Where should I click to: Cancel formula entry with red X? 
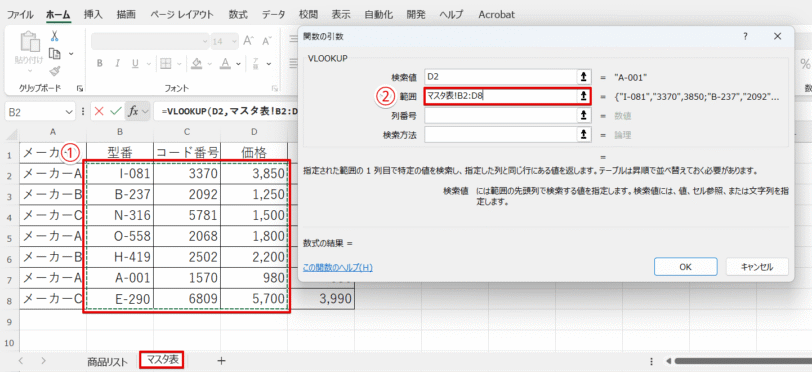click(99, 111)
